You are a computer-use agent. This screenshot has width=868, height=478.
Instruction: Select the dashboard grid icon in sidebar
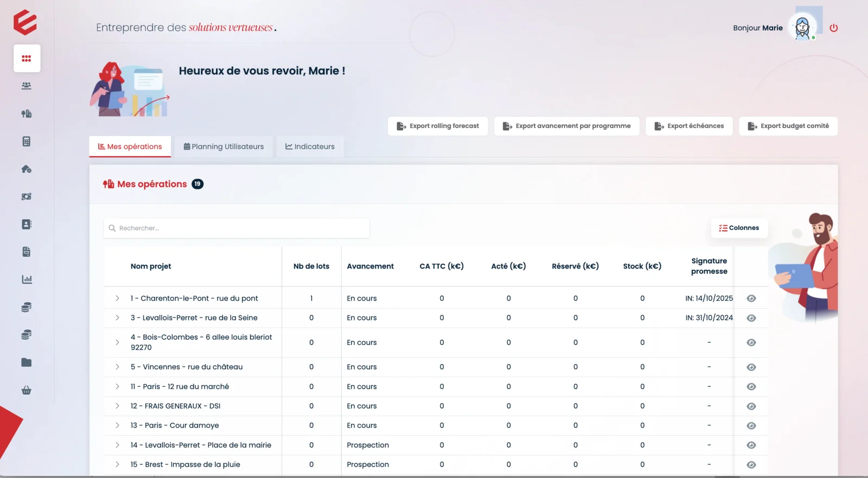[x=27, y=59]
